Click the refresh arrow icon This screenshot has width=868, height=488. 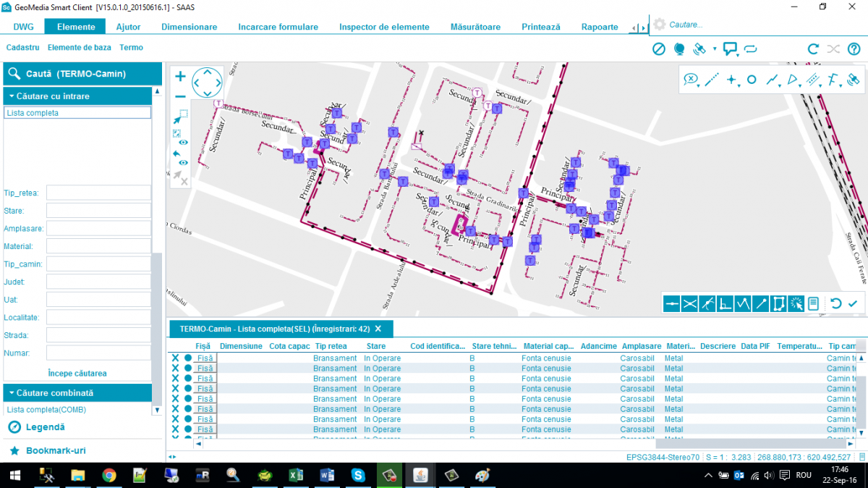(813, 49)
